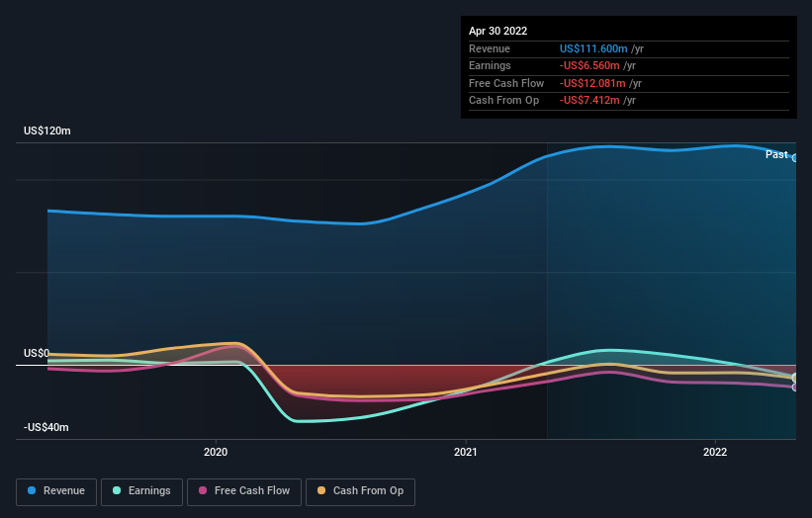Toggle the Earnings legend button

pos(141,491)
